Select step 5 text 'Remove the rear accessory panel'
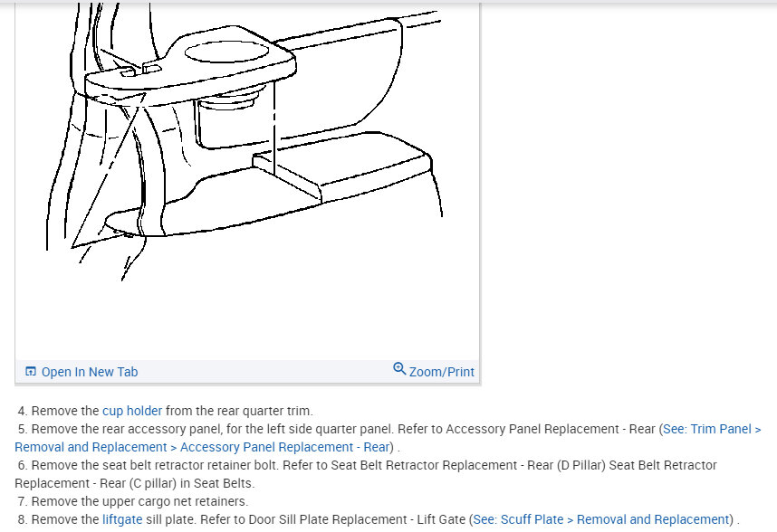 click(128, 429)
